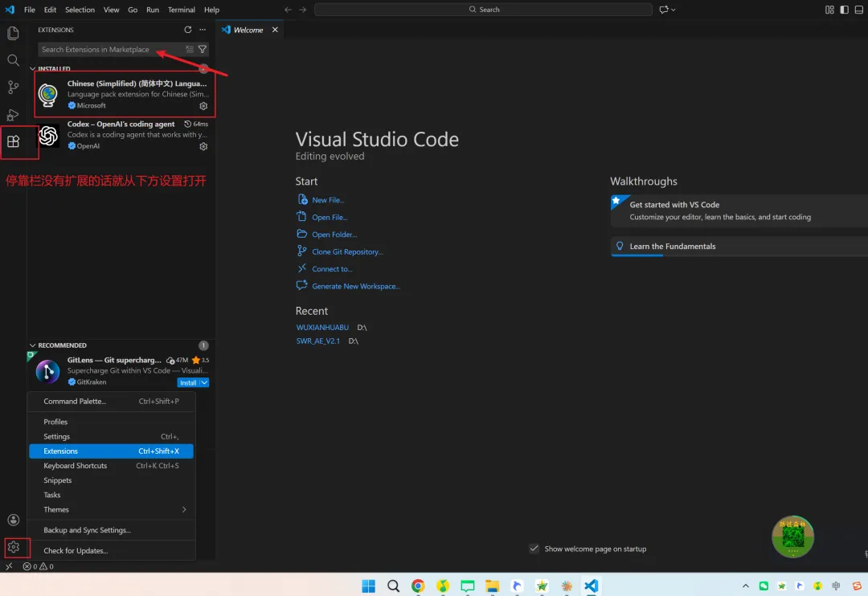Customize layout from the title bar
This screenshot has height=596, width=868.
pos(829,10)
